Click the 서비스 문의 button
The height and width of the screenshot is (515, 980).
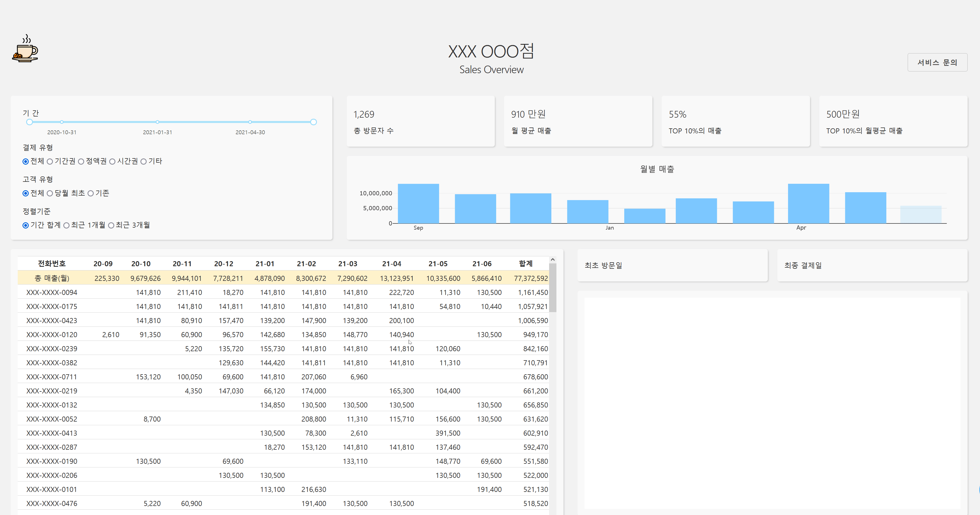(937, 62)
